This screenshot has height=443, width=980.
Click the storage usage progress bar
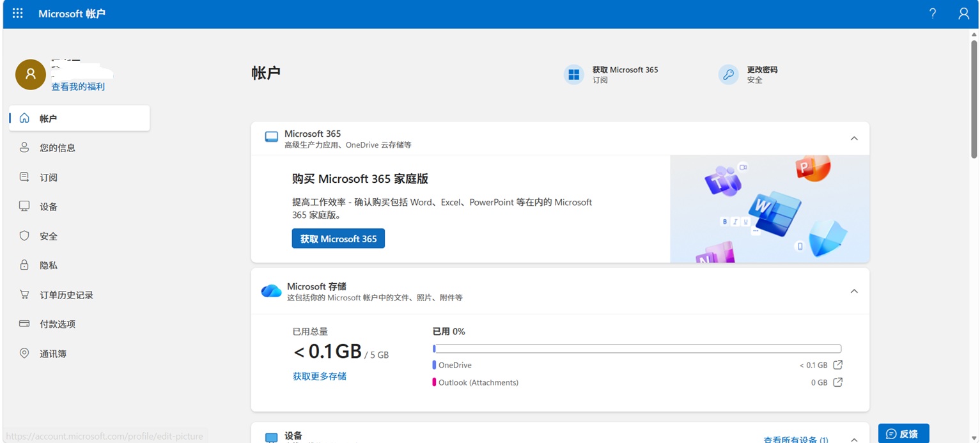[x=637, y=348]
